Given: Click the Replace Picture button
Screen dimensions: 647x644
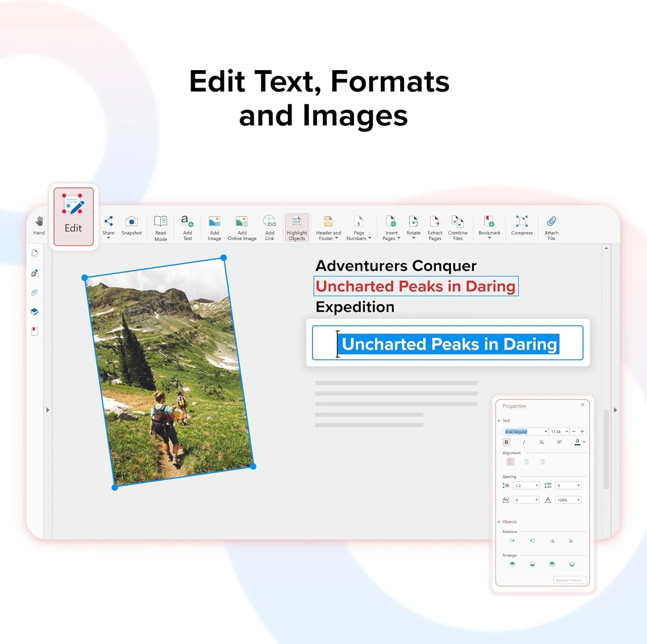Looking at the screenshot, I should point(570,580).
